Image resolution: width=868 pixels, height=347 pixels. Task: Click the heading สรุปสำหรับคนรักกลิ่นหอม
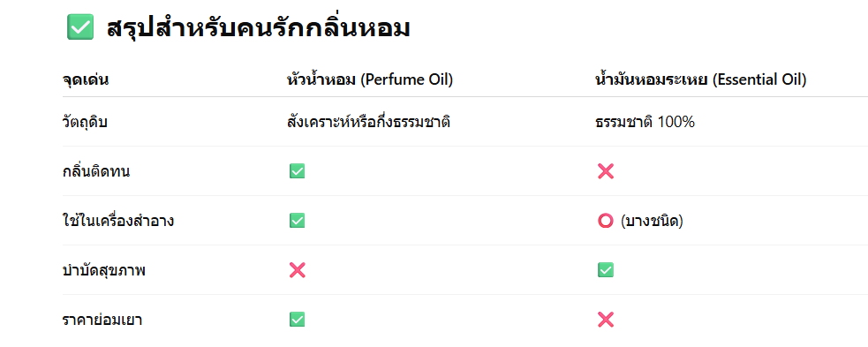[258, 27]
